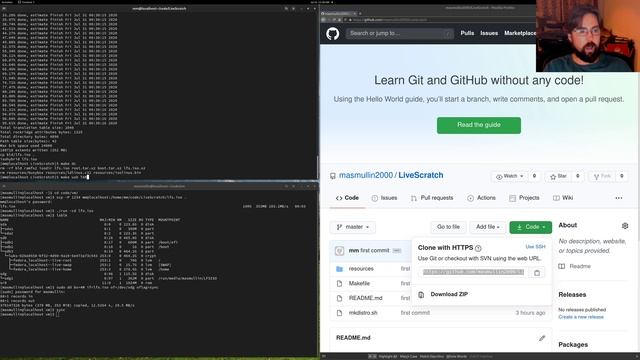This screenshot has height=360, width=640.
Task: Open the Actions tab
Action: tap(481, 198)
